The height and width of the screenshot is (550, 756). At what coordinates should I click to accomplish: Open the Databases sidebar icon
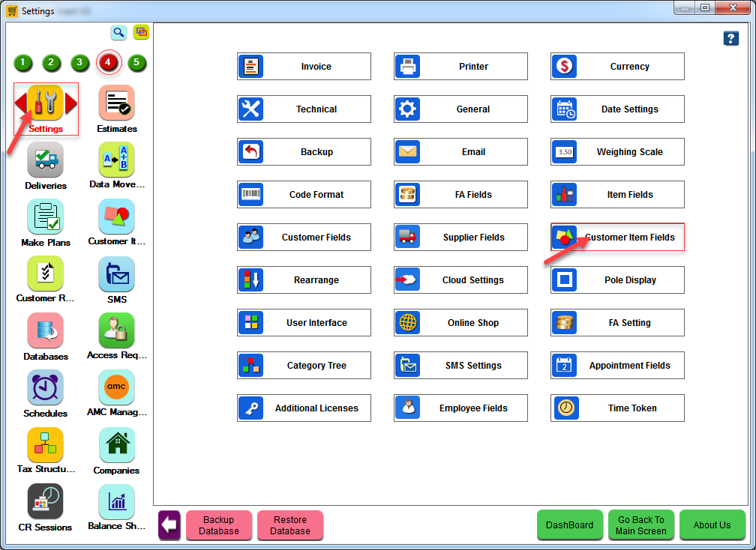46,331
